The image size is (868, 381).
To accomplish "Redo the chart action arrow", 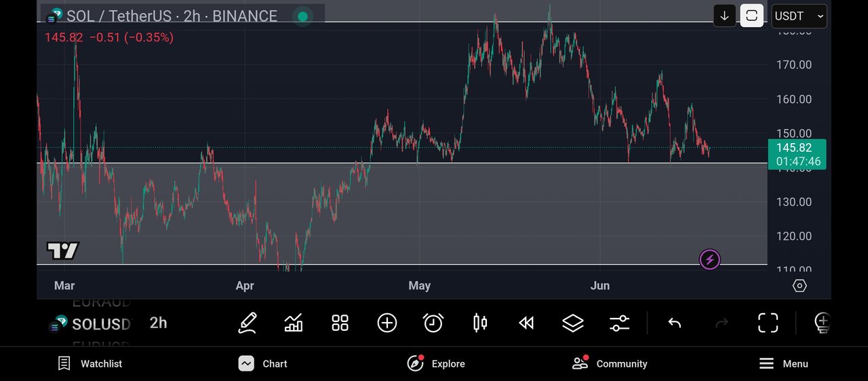I will [x=722, y=323].
